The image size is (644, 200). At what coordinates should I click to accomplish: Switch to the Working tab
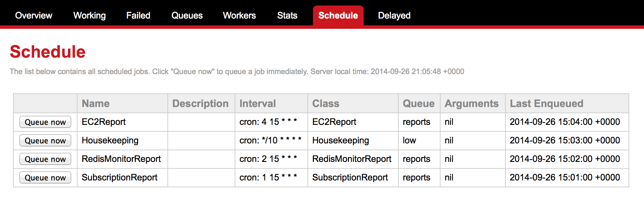(x=90, y=15)
